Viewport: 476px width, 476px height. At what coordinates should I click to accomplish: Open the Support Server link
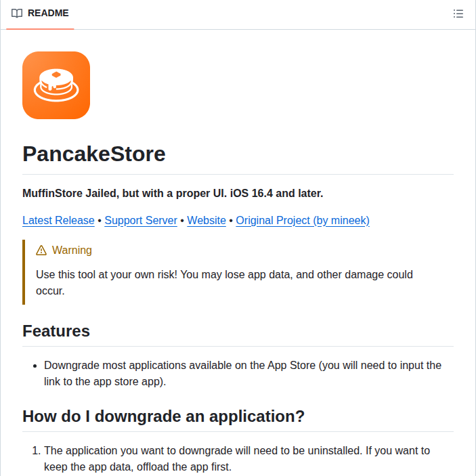(x=141, y=220)
